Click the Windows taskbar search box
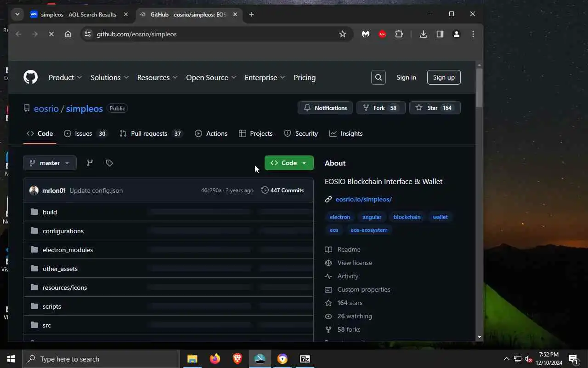This screenshot has height=368, width=588. click(101, 359)
